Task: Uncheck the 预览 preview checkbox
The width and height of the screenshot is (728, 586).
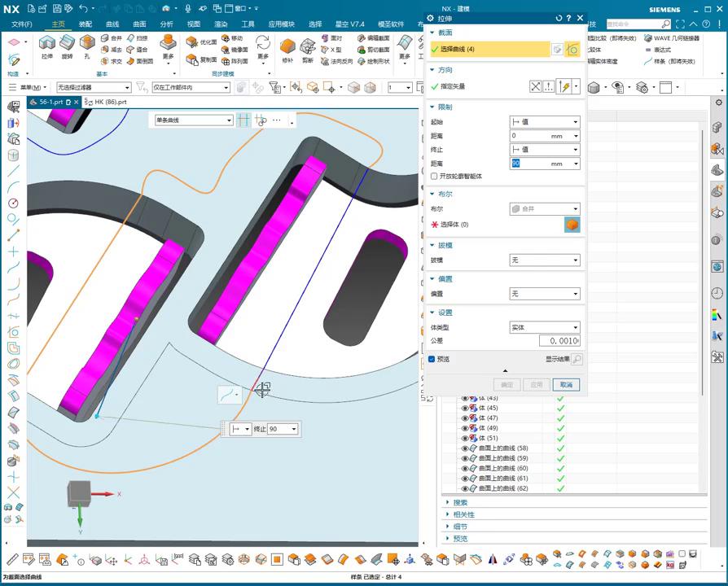Action: click(x=432, y=359)
